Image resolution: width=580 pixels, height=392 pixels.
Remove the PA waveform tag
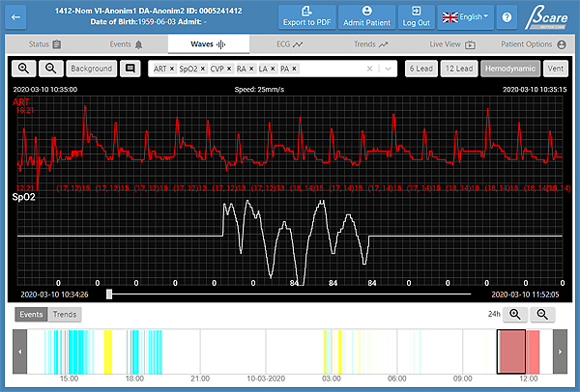click(x=295, y=69)
